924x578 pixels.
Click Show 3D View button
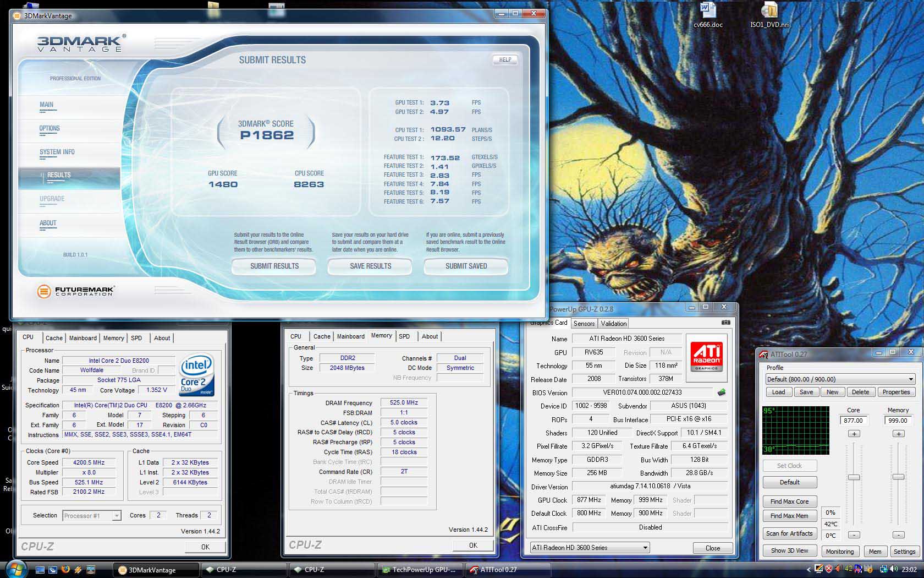pyautogui.click(x=789, y=550)
